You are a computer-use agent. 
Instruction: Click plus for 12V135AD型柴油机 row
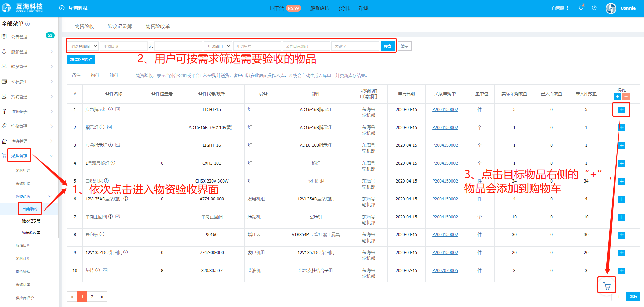pyautogui.click(x=622, y=199)
